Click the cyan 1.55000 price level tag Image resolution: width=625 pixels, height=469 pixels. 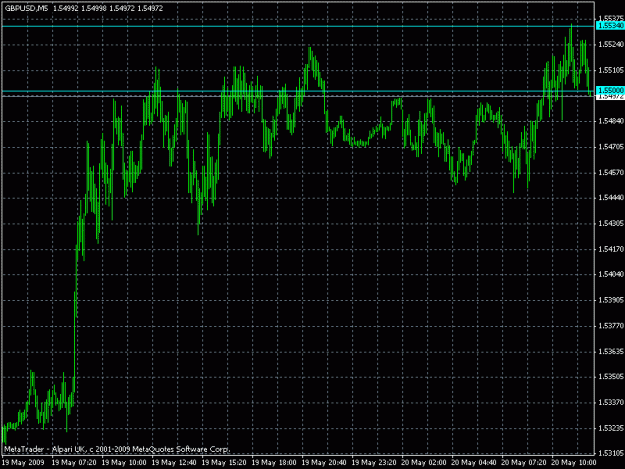coord(610,91)
